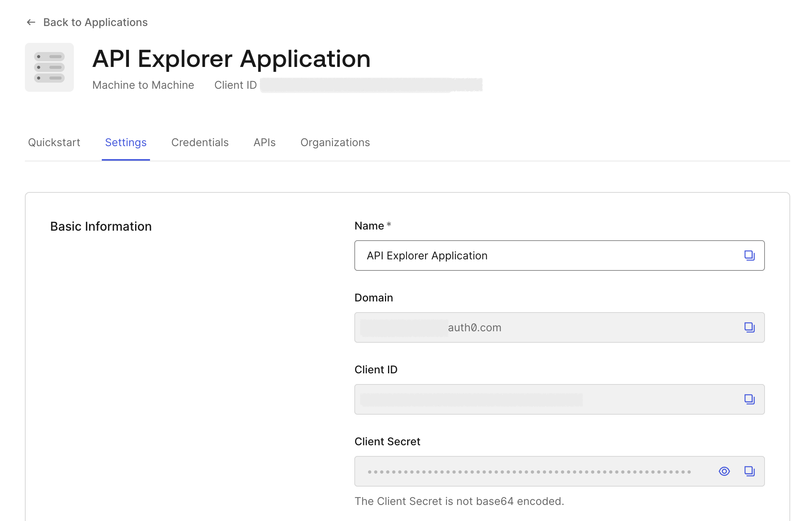Click the Domain read-only field
The width and height of the screenshot is (812, 521).
click(x=559, y=327)
